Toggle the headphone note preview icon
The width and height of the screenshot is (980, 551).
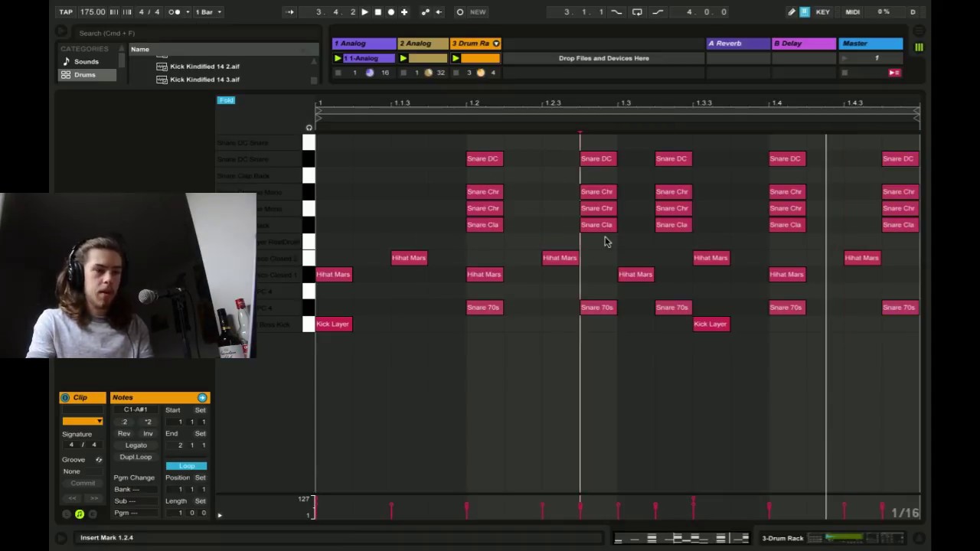pos(309,128)
